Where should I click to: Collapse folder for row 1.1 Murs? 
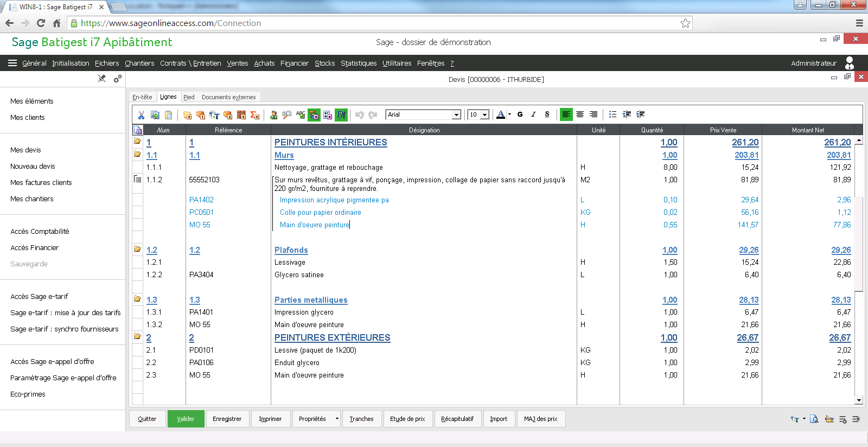point(138,154)
